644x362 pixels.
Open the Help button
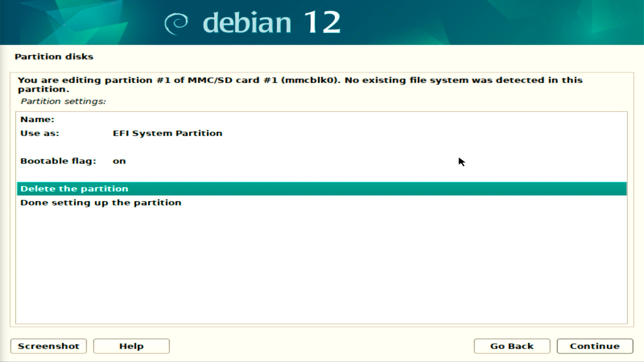pyautogui.click(x=131, y=346)
